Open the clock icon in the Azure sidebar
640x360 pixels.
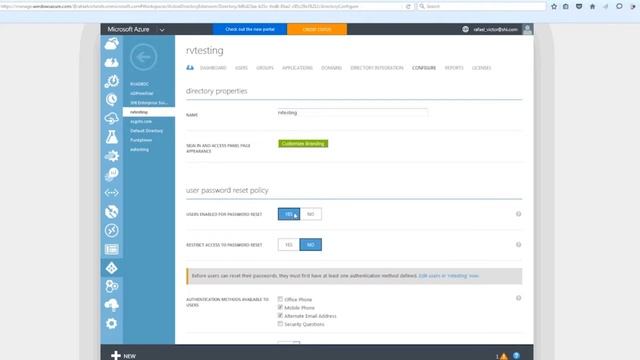[111, 100]
